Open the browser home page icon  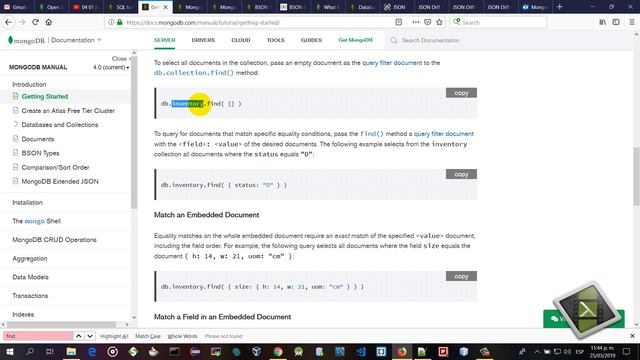pos(49,22)
